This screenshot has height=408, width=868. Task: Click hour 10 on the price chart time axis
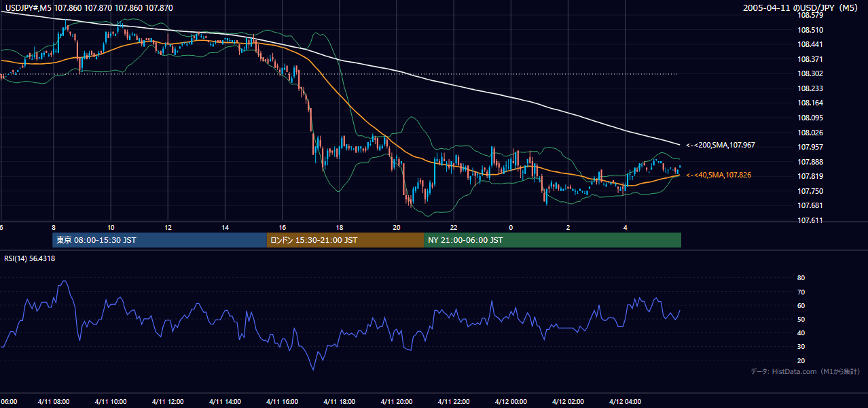(111, 227)
